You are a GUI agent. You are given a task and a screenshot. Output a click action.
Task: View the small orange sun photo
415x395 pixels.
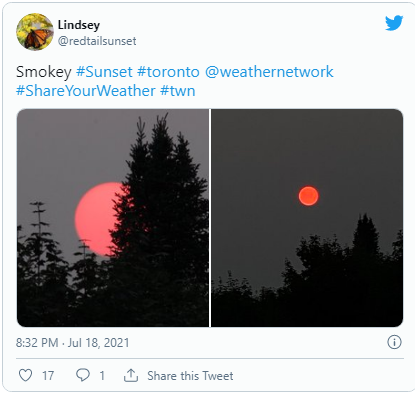coord(307,218)
